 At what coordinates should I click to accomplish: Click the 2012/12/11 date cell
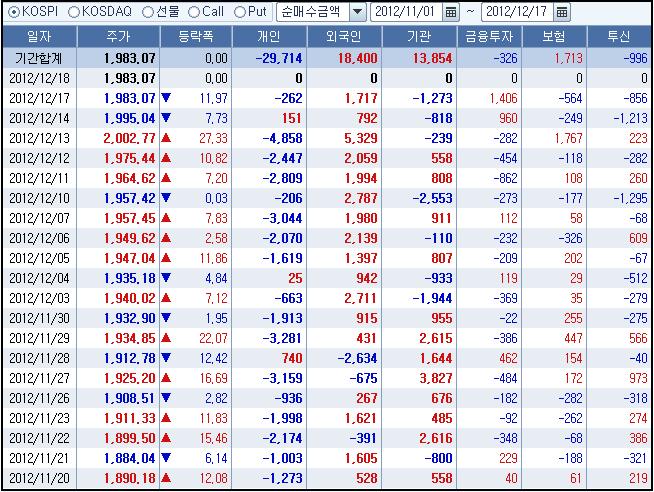coord(40,178)
